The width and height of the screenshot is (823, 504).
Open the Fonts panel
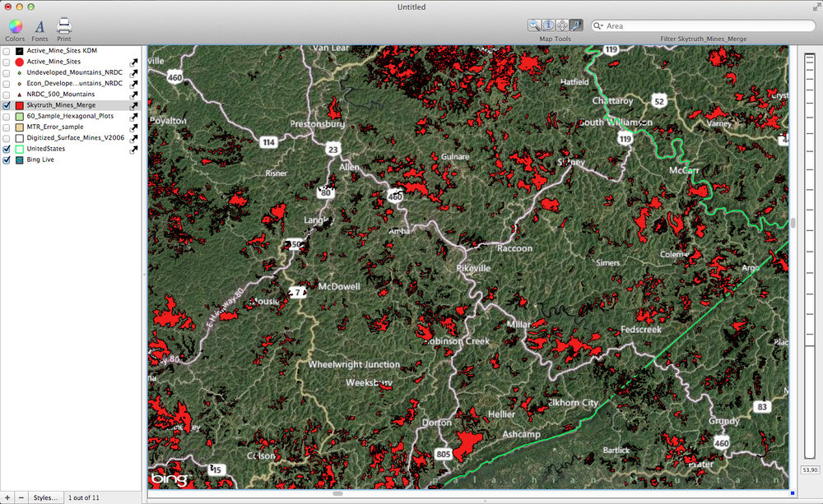(x=40, y=26)
